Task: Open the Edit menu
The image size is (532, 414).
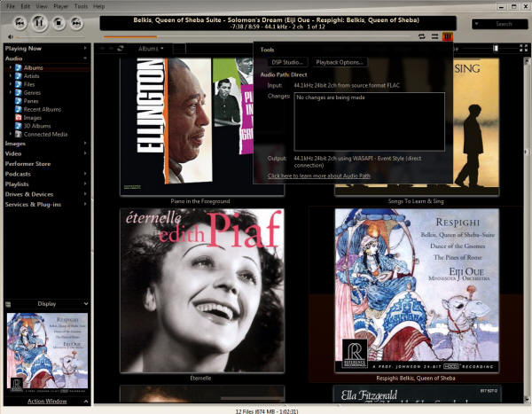Action: [x=26, y=6]
